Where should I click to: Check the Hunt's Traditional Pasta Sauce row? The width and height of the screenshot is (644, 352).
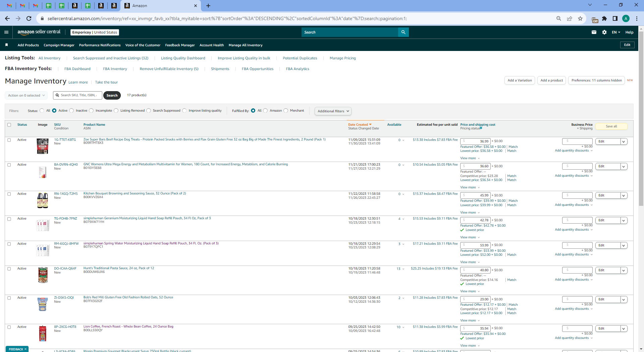click(x=9, y=269)
